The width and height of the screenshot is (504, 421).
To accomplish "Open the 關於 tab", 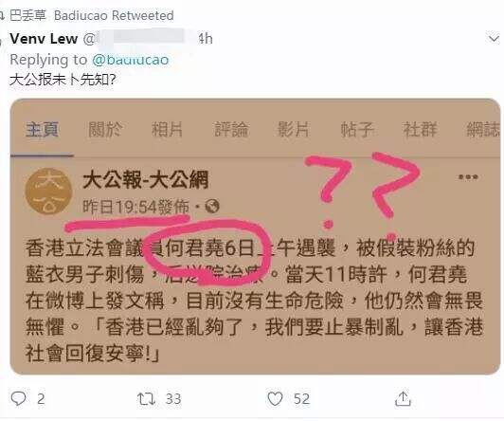I will point(105,130).
